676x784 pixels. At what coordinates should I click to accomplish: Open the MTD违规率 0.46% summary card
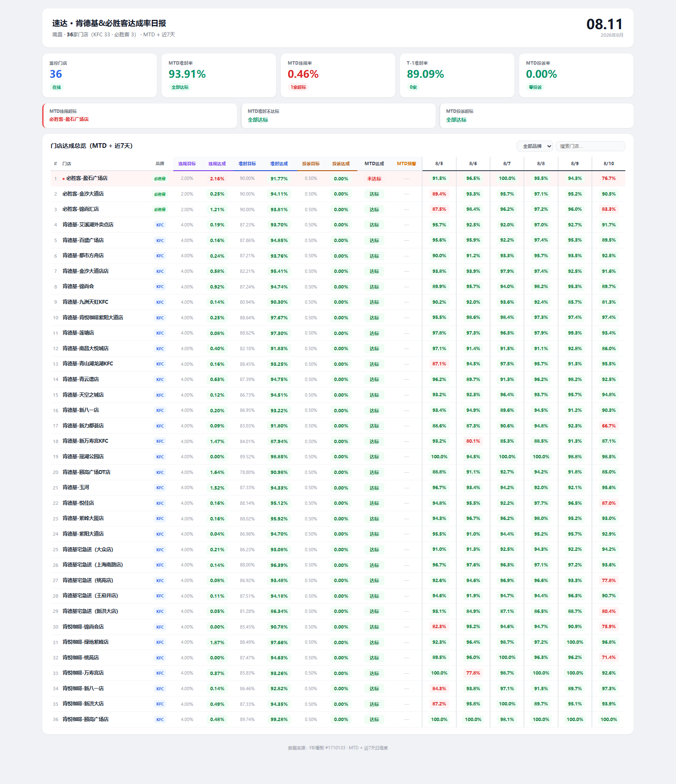[x=338, y=75]
